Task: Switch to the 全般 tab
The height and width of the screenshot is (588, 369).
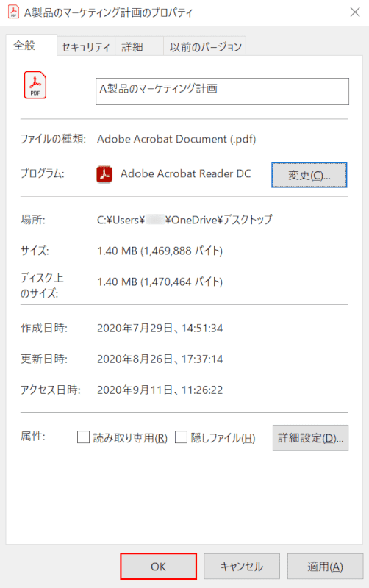Action: [x=24, y=46]
